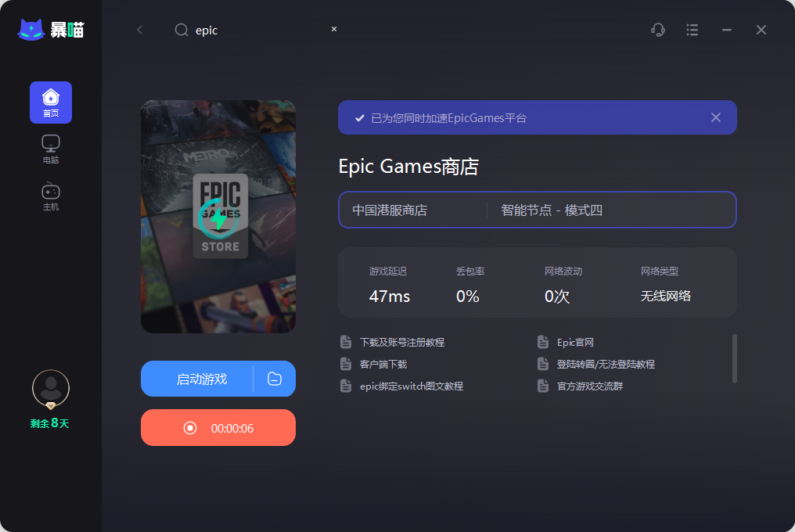795x532 pixels.
Task: Click document icon beside 下载及账号注册教程
Action: (346, 342)
